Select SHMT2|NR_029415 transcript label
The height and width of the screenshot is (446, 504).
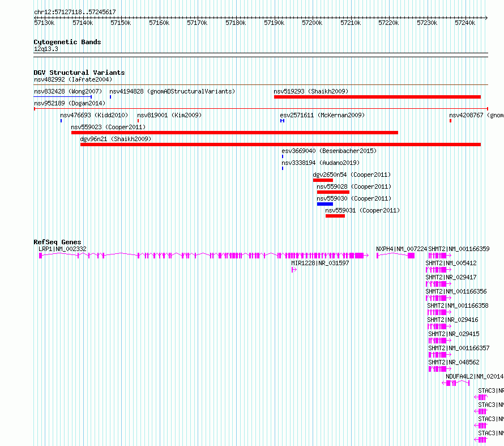454,334
